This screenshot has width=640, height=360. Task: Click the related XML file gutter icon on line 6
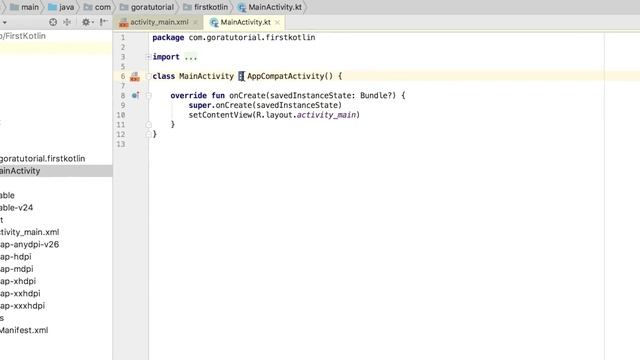point(135,76)
